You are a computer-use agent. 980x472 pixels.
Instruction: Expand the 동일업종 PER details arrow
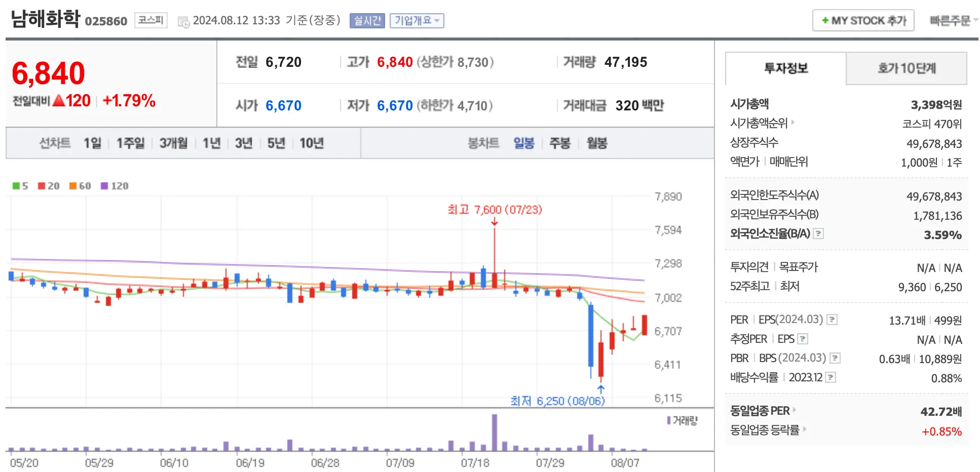click(x=794, y=411)
